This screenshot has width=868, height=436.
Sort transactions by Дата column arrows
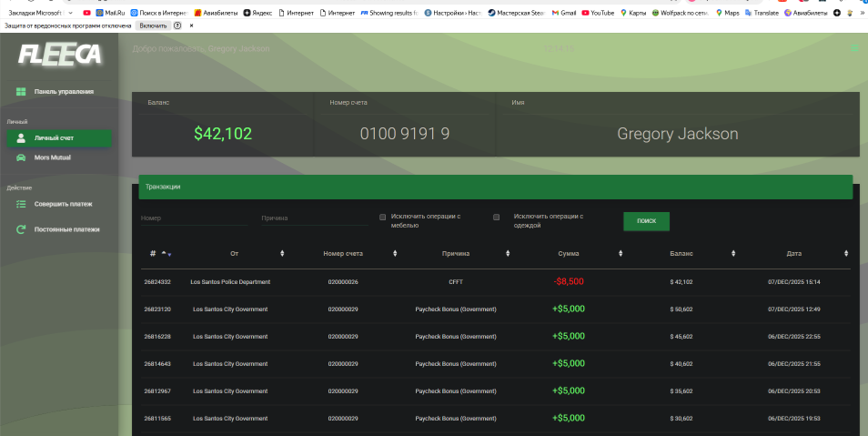click(x=846, y=253)
